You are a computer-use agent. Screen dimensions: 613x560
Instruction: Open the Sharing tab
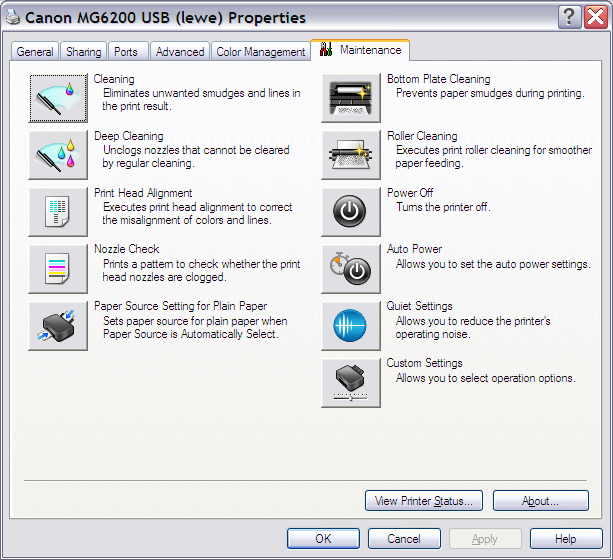coord(84,52)
